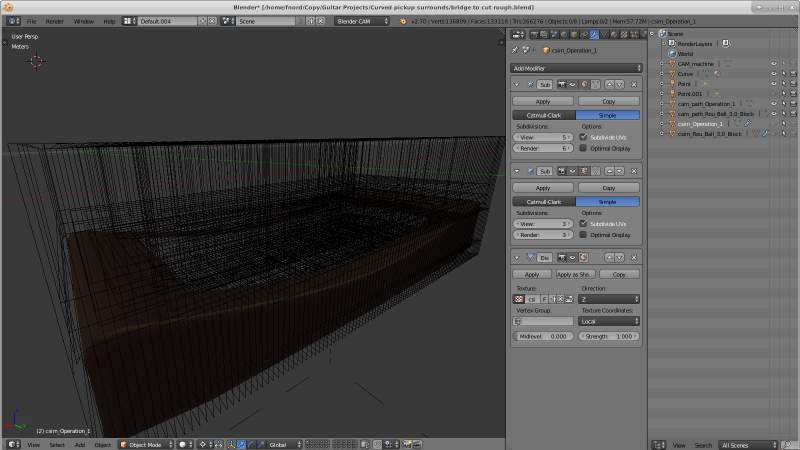The width and height of the screenshot is (800, 450).
Task: Toggle viewport display of the Displace modifier
Action: pos(574,257)
